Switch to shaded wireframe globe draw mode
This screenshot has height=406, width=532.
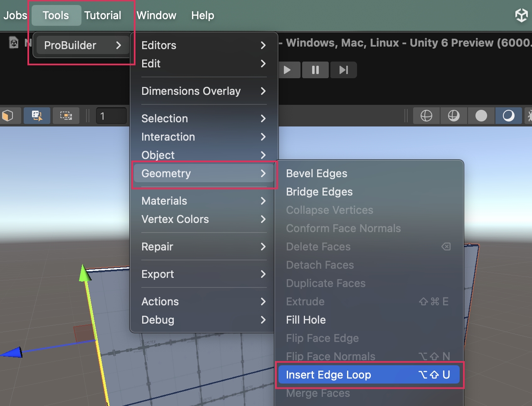[454, 116]
